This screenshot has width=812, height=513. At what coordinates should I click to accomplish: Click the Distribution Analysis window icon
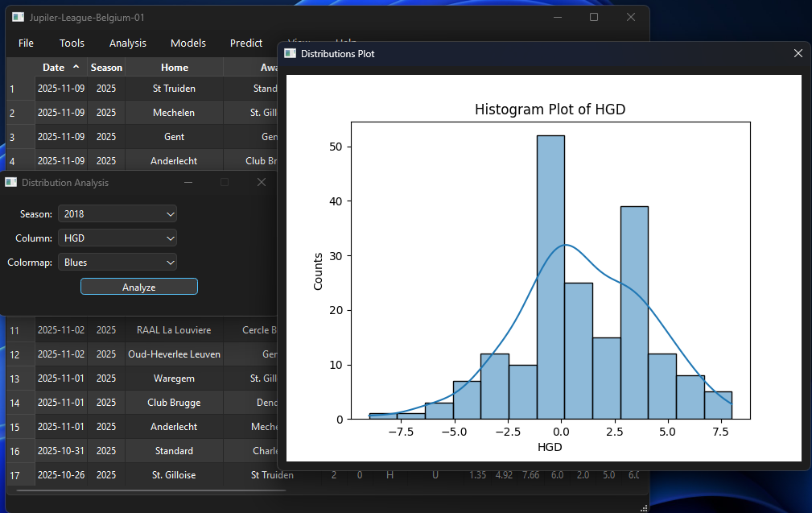(11, 182)
